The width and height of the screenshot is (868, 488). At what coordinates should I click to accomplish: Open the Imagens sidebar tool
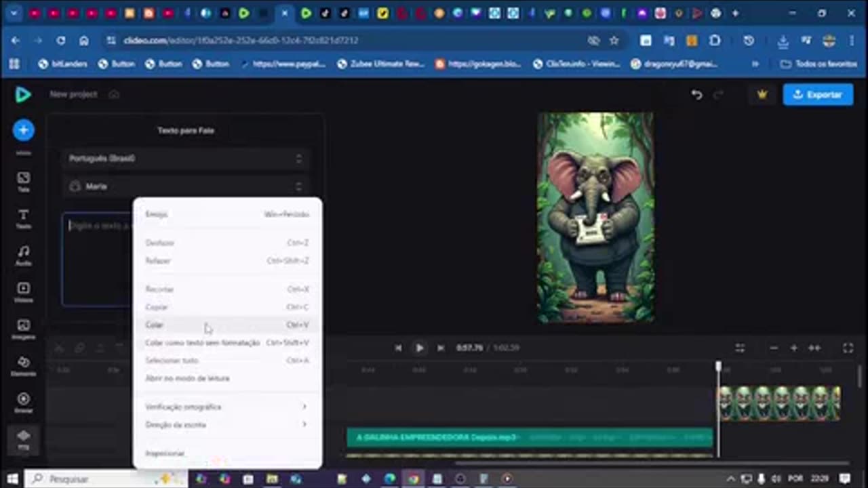click(x=23, y=329)
